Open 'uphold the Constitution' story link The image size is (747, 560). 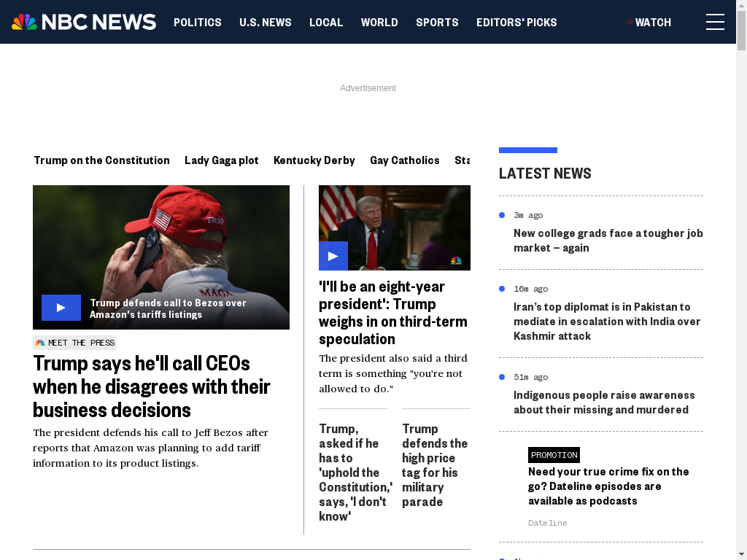click(355, 472)
